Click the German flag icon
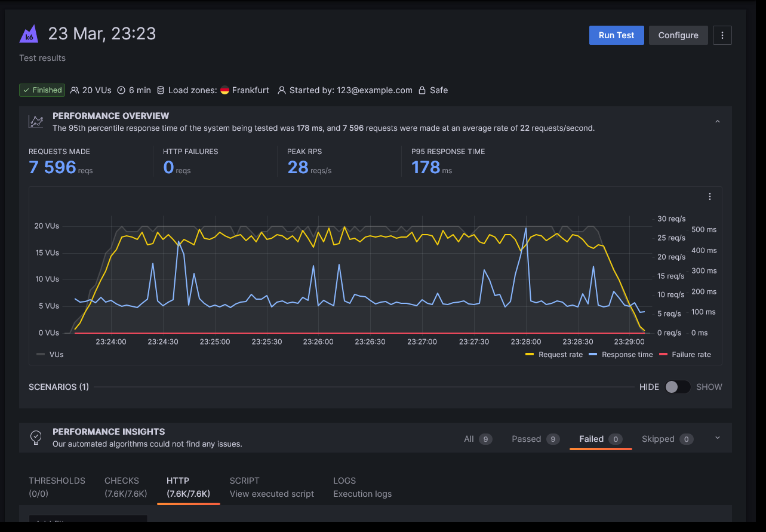 225,90
